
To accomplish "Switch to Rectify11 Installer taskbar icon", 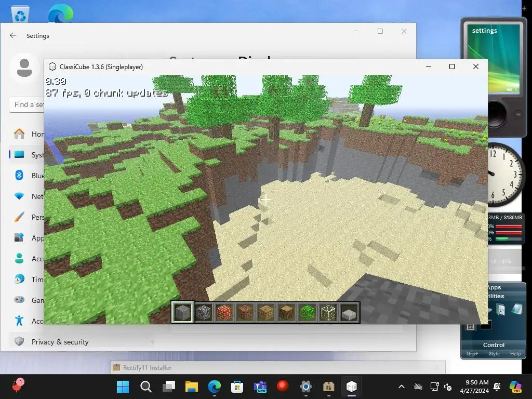I will [329, 387].
